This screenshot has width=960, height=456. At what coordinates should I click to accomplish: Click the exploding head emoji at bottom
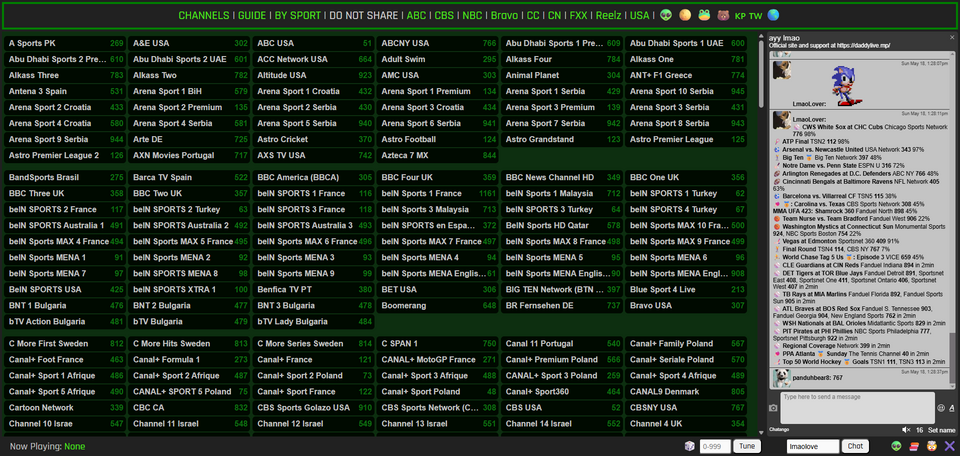click(x=932, y=446)
